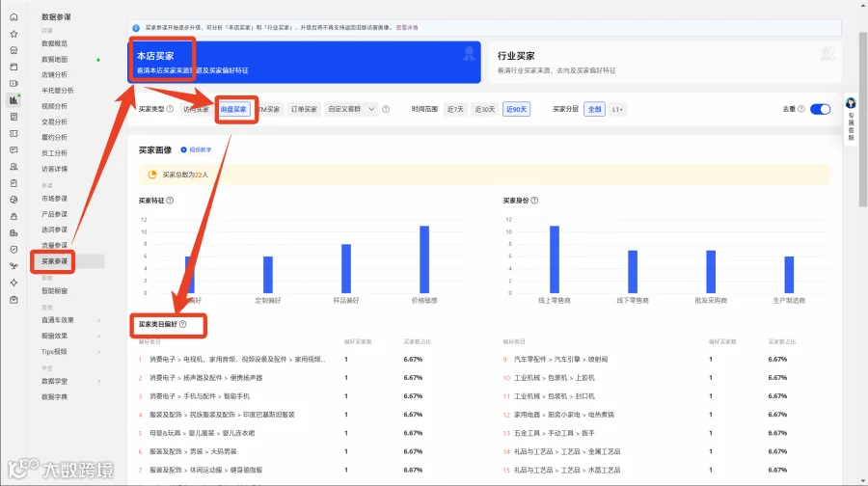Click the vertical page scrollbar
This screenshot has height=486, width=868.
pyautogui.click(x=863, y=119)
